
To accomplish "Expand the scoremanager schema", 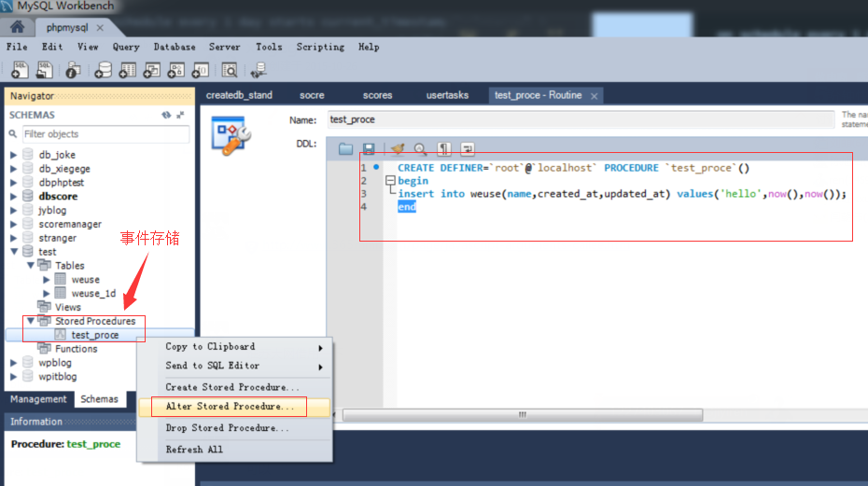I will (14, 224).
